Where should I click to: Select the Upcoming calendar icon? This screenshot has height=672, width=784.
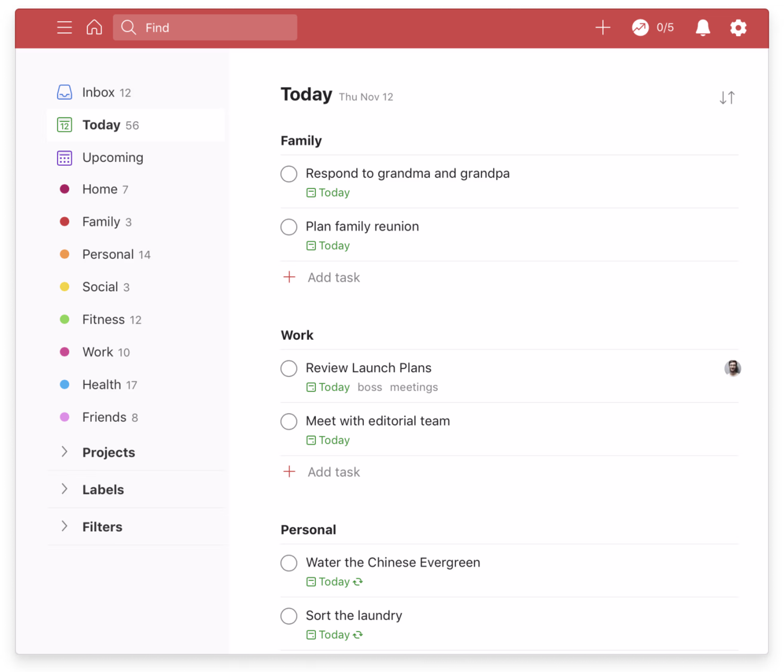pyautogui.click(x=64, y=158)
